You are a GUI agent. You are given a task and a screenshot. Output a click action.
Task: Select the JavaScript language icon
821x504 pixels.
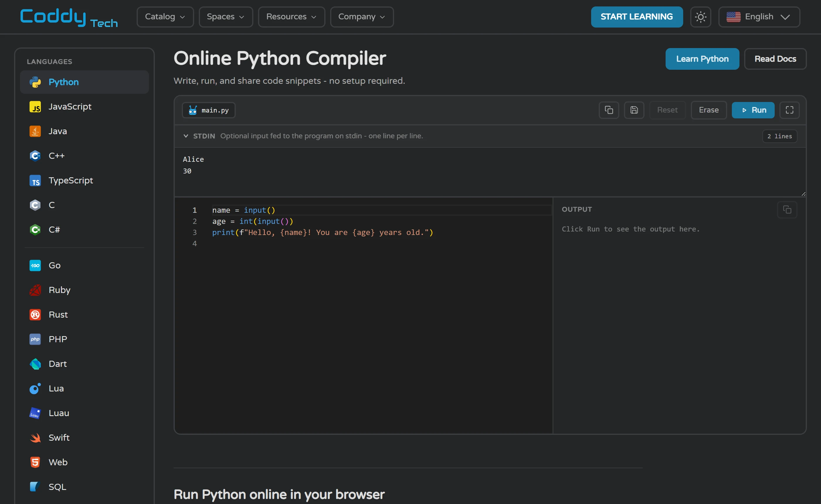pos(35,107)
